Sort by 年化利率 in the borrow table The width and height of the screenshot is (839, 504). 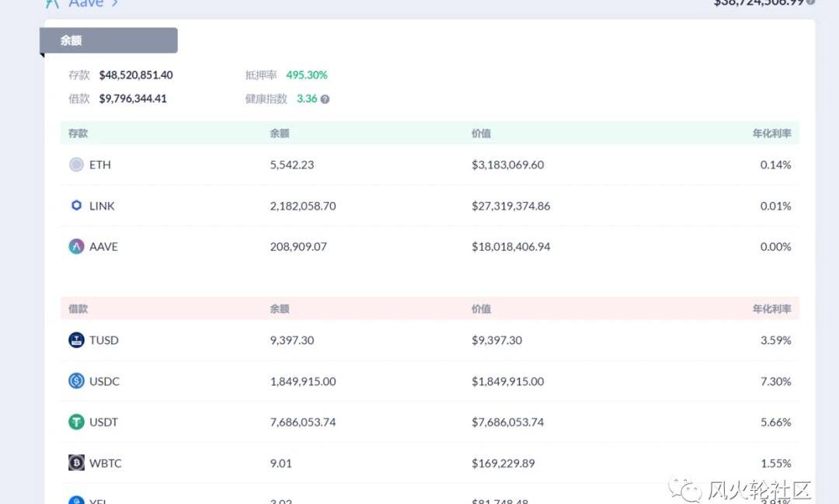[771, 309]
